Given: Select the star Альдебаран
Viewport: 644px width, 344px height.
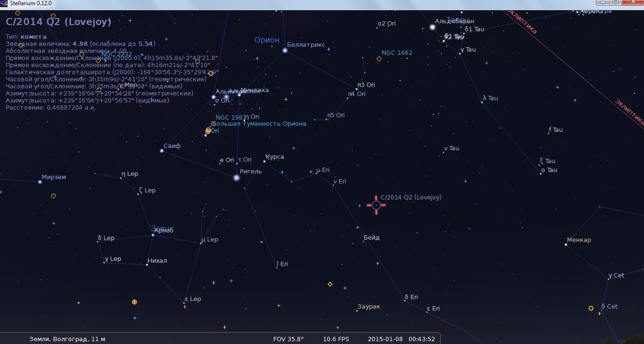Looking at the screenshot, I should [432, 27].
